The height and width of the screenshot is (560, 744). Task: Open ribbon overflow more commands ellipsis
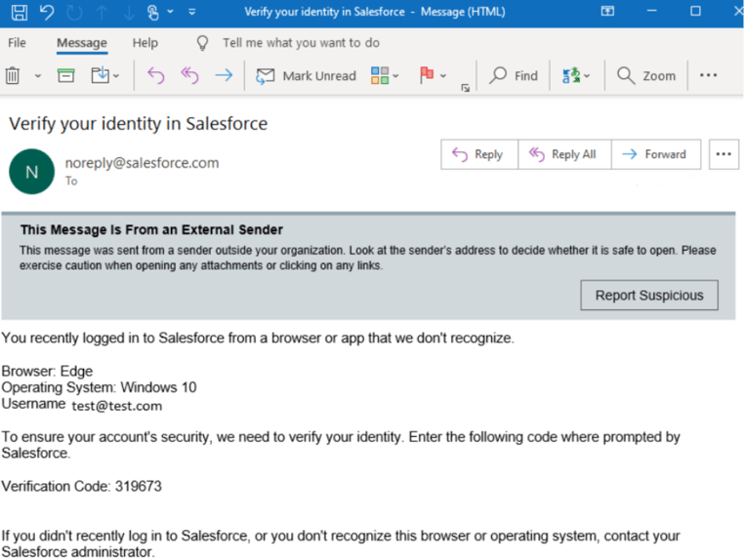coord(709,75)
